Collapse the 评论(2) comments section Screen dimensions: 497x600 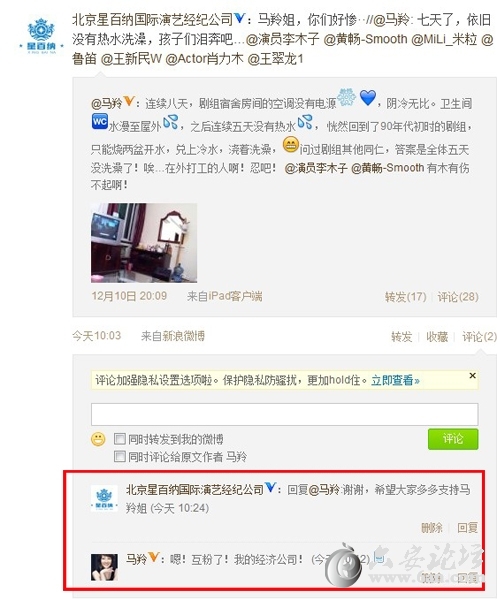pos(479,337)
